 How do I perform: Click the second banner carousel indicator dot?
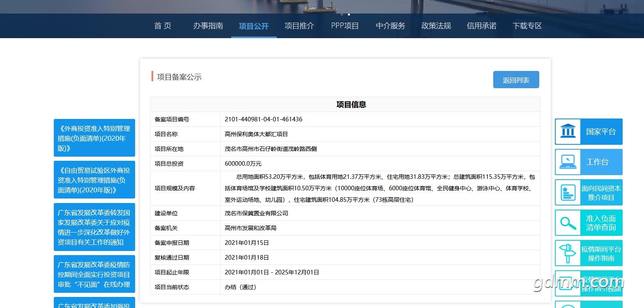[x=349, y=14]
